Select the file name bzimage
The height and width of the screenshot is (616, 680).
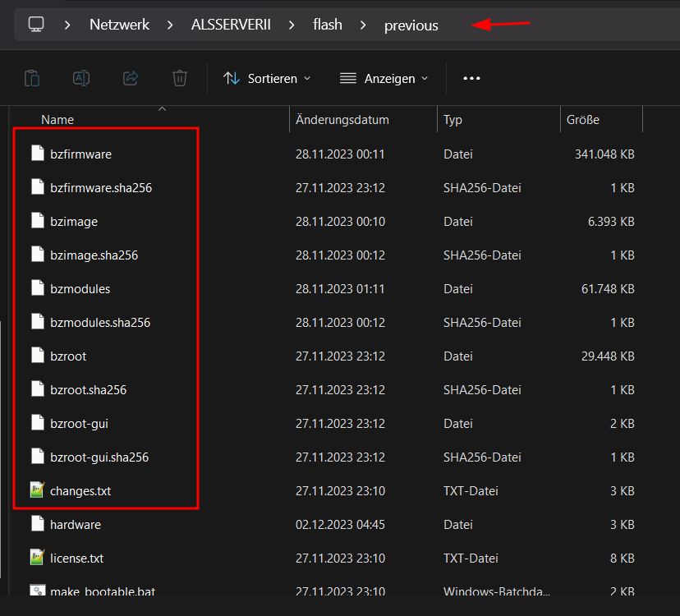coord(74,222)
